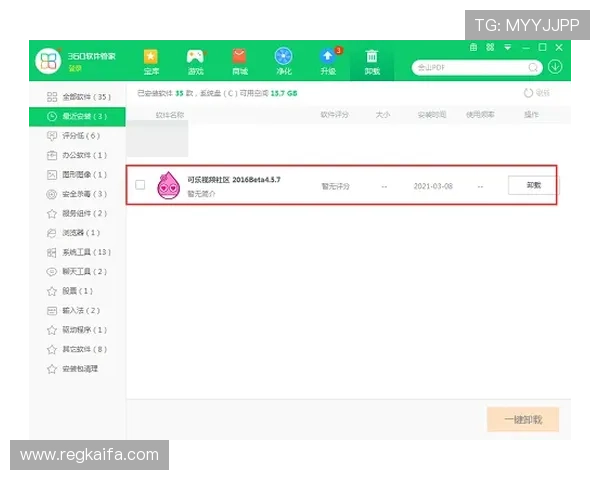Select 股票 (1) category

tap(77, 291)
